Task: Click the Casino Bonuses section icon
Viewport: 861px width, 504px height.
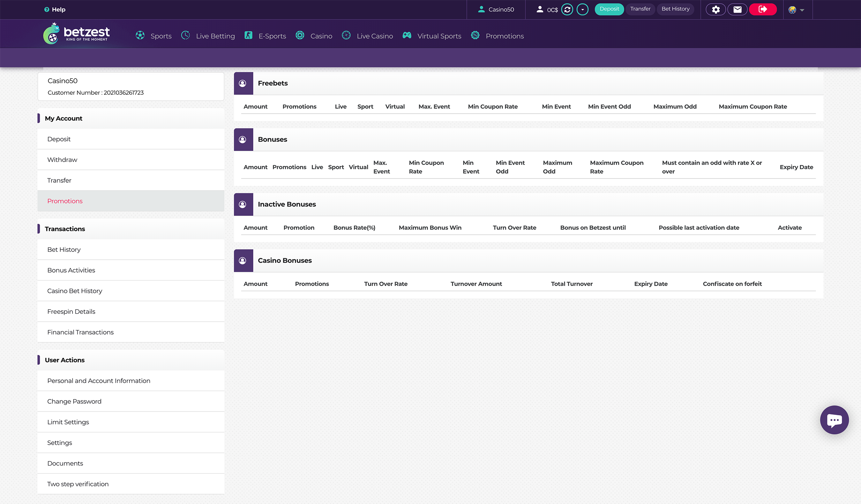Action: click(x=243, y=261)
